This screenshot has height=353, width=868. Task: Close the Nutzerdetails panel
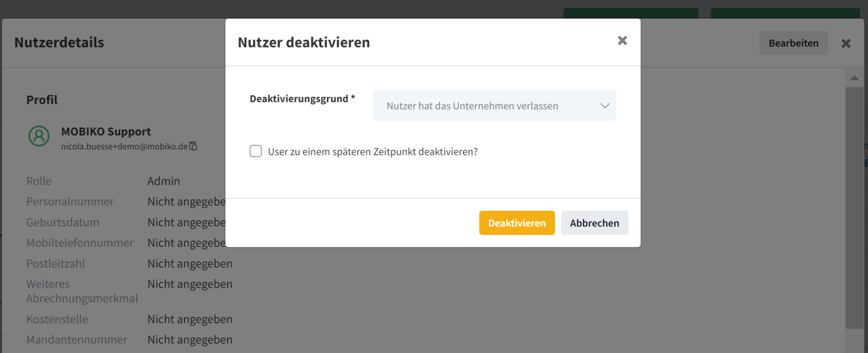pyautogui.click(x=845, y=43)
